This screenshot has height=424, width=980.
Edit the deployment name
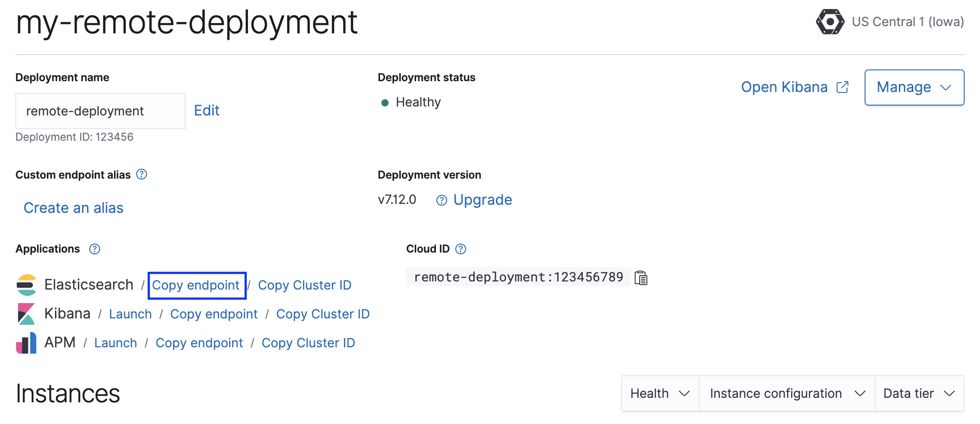coord(206,111)
